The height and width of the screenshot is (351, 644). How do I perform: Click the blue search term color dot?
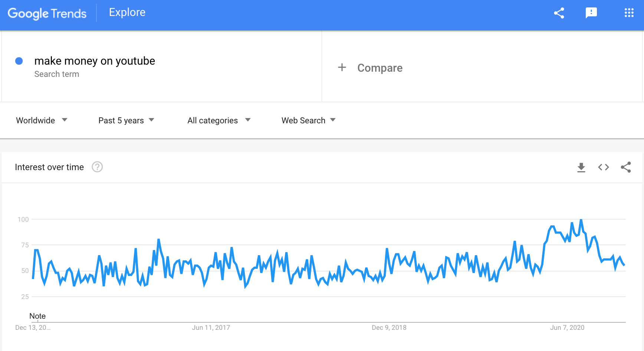(x=19, y=61)
